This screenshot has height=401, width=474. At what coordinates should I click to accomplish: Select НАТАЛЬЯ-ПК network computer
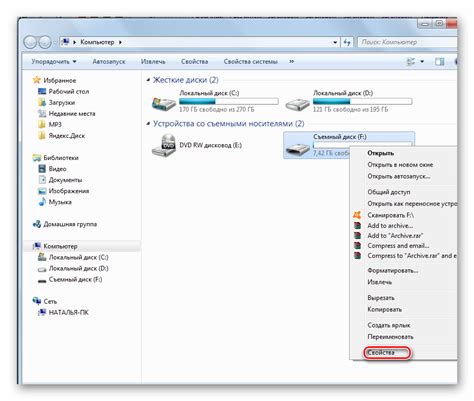(x=63, y=312)
